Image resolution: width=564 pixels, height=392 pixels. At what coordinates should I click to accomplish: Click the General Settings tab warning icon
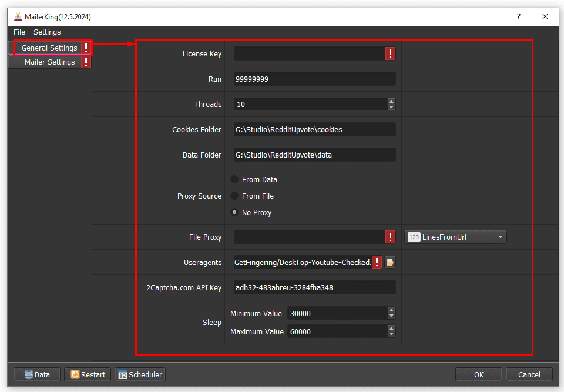[x=86, y=48]
